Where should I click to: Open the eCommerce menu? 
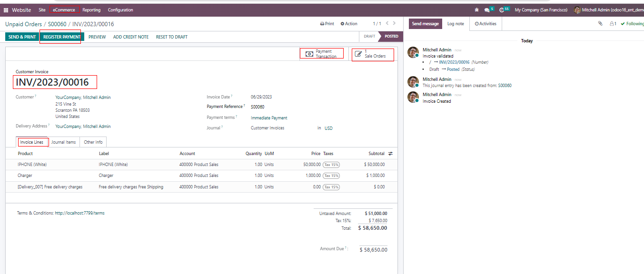tap(64, 10)
